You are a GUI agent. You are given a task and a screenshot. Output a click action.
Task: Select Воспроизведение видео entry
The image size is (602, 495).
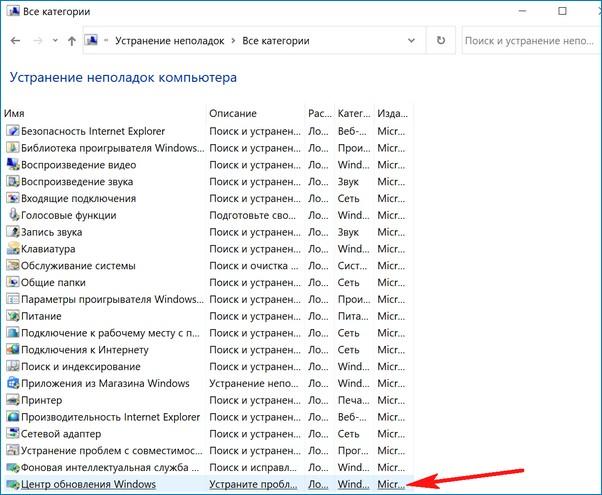78,165
